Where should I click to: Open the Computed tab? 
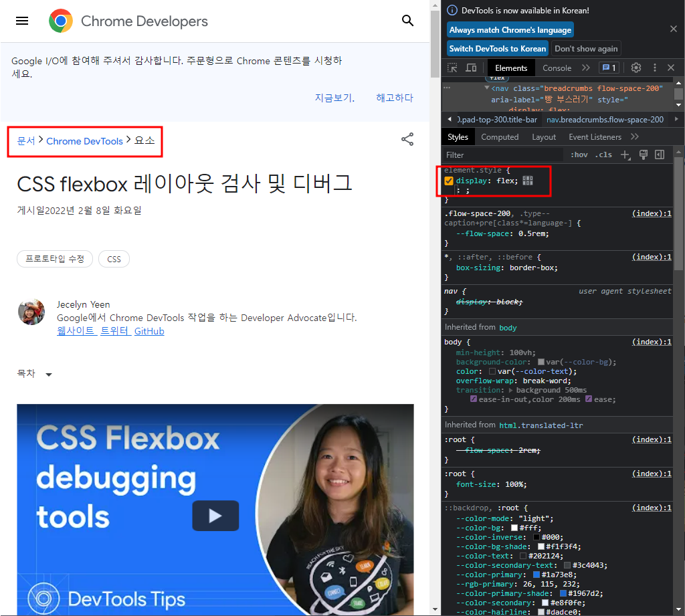tap(500, 136)
